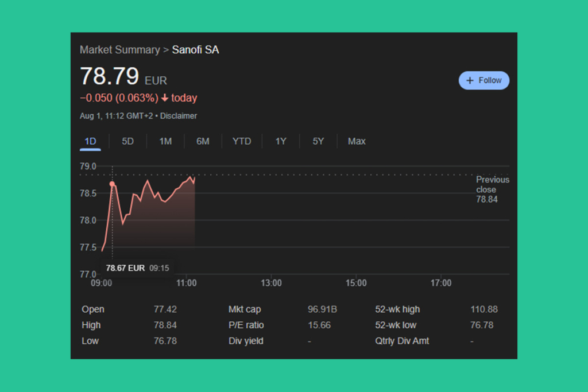Click the plus icon on Follow button

coord(470,80)
